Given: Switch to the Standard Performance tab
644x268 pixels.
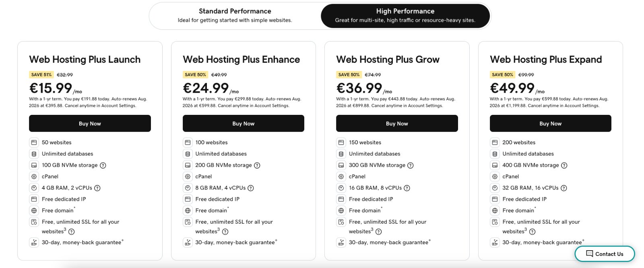Looking at the screenshot, I should [235, 16].
